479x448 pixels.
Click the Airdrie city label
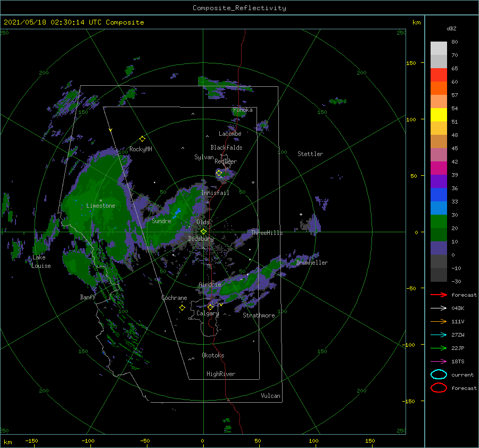210,284
